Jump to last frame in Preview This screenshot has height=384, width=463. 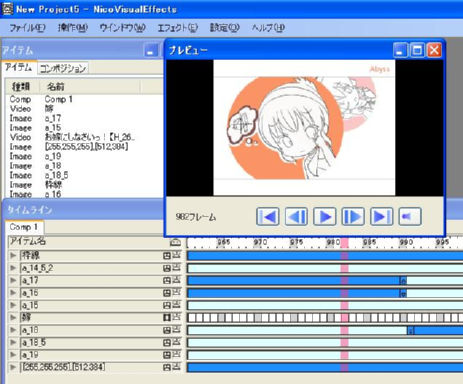(382, 217)
